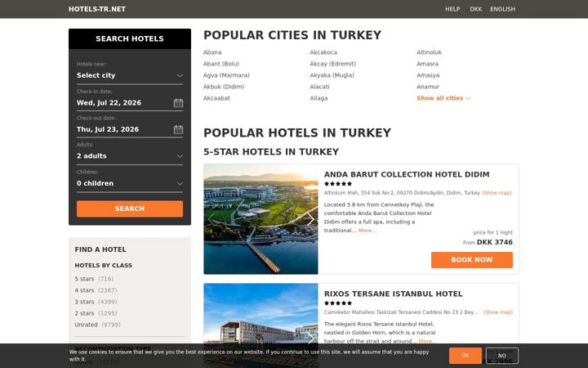Open Anda Barut Collection Hotel Didim title
This screenshot has height=368, width=588.
407,174
